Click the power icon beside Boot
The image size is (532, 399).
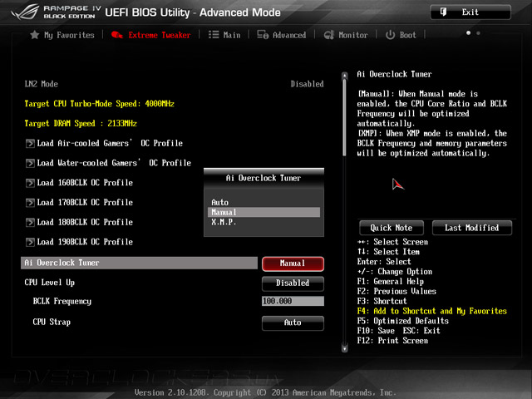pos(390,35)
